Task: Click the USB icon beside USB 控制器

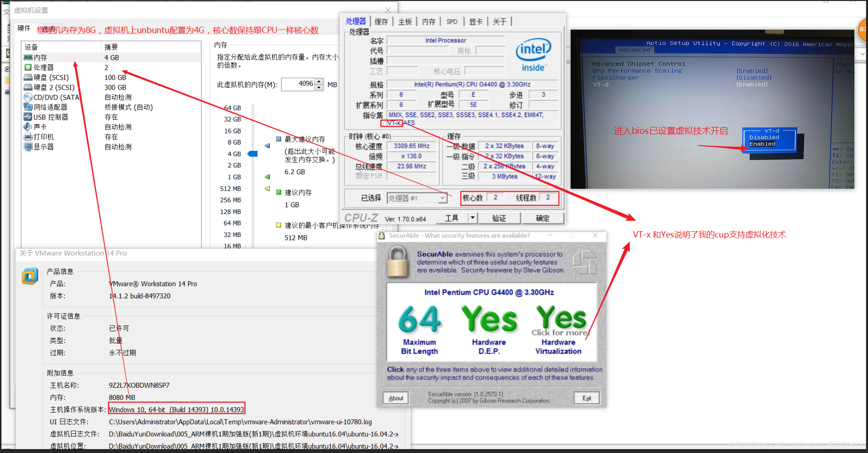Action: coord(28,117)
